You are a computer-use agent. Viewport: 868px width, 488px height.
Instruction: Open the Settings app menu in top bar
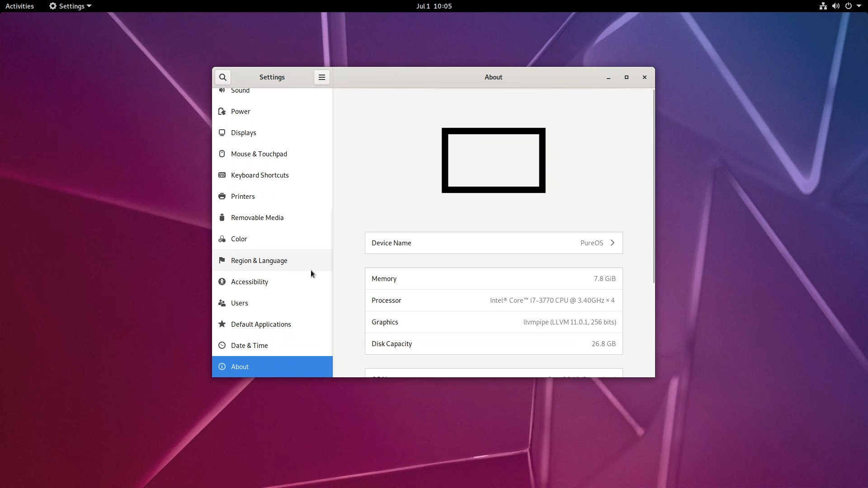[71, 6]
